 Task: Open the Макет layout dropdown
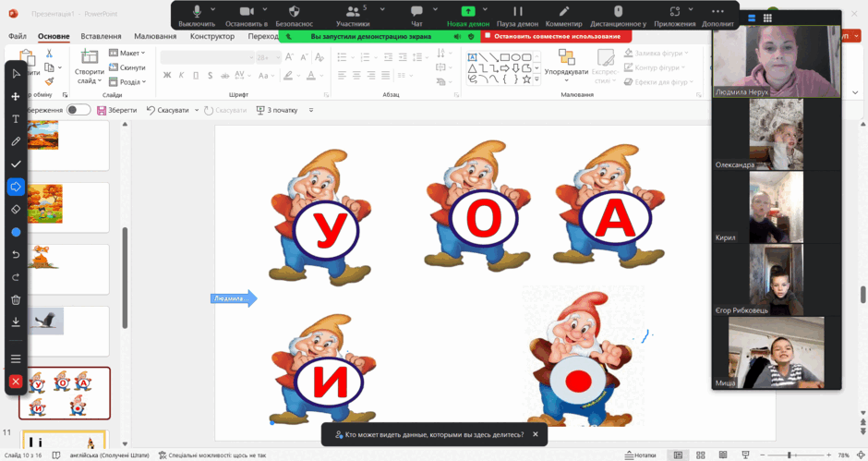tap(127, 54)
